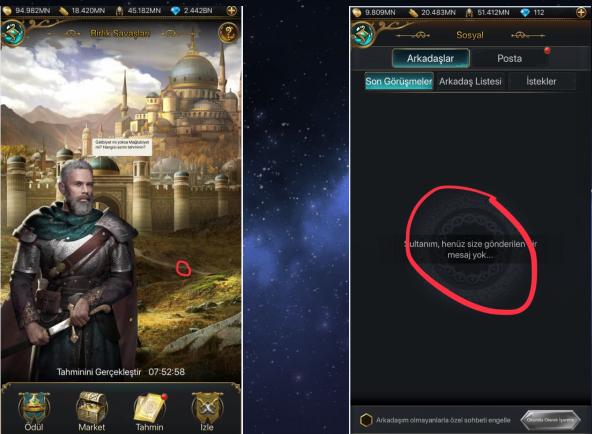Open the Tahmin scroll icon
This screenshot has width=592, height=434.
[x=150, y=411]
